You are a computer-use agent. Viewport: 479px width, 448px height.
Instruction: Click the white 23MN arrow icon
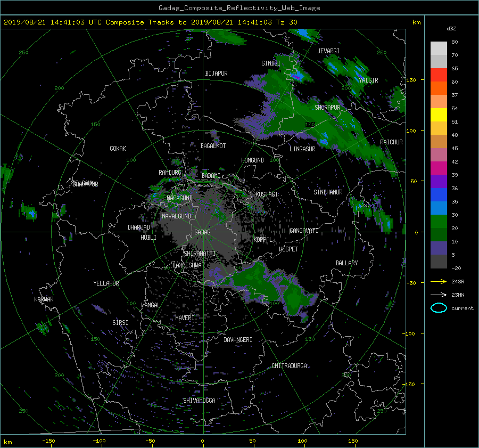[439, 295]
